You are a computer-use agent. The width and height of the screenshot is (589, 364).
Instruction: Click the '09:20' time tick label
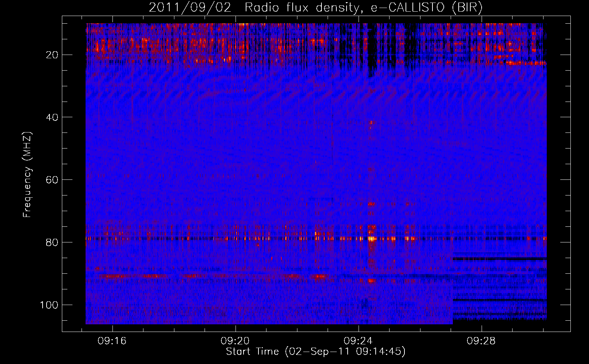pyautogui.click(x=235, y=341)
